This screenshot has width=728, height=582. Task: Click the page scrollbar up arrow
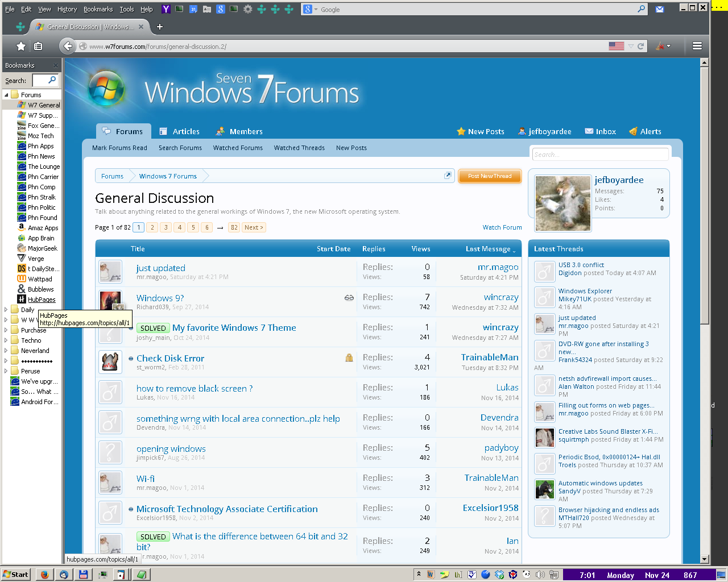pos(704,63)
